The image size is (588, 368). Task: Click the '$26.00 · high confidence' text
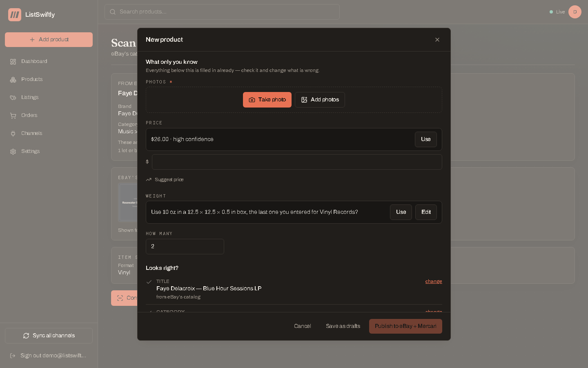pos(182,139)
